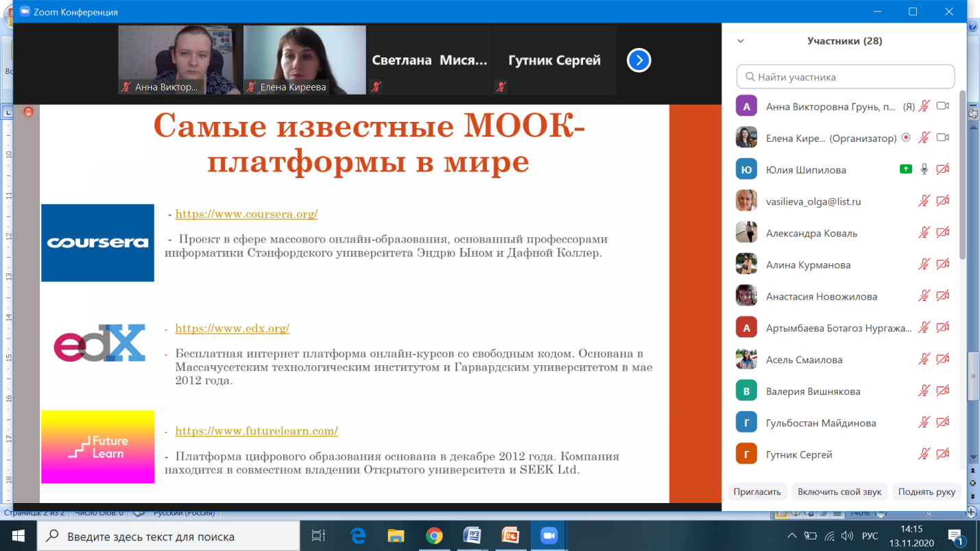
Task: Click the muted microphone icon for Елена Киреева (Организатор)
Action: click(924, 138)
